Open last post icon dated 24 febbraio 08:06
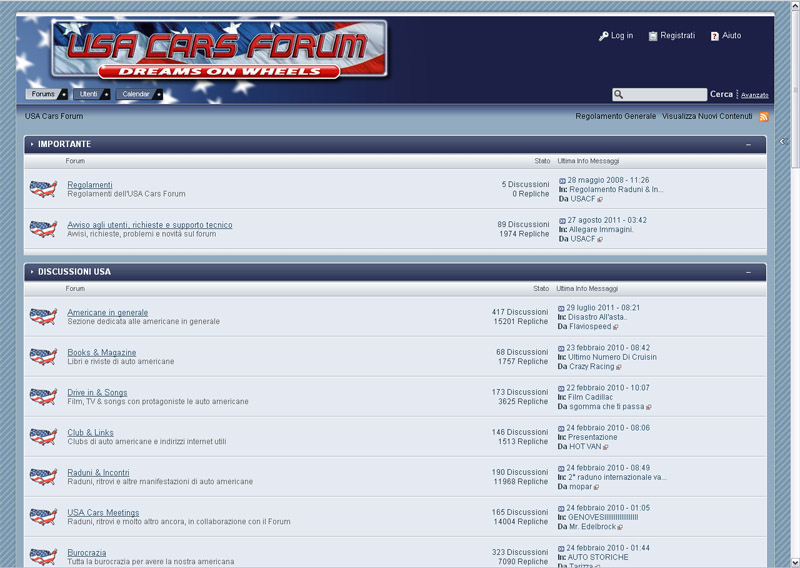 (561, 428)
